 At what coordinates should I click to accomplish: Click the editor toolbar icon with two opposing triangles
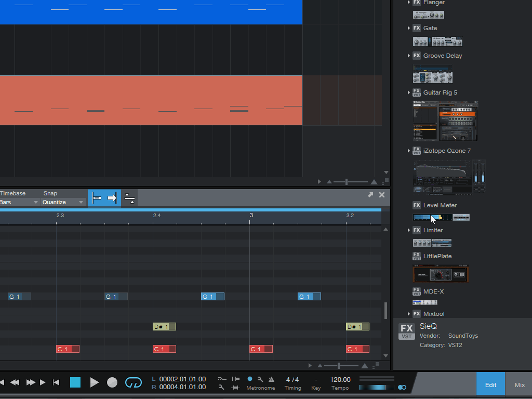[x=129, y=198]
